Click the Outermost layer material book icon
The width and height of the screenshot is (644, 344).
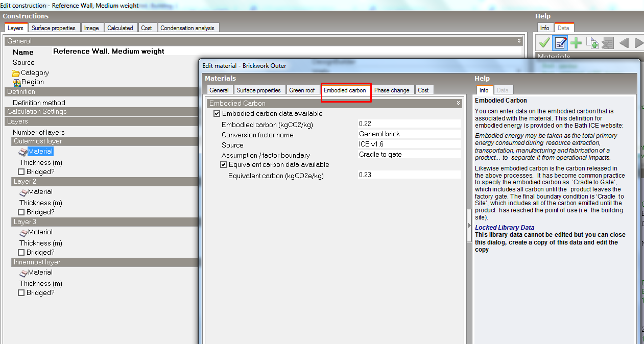(x=23, y=152)
